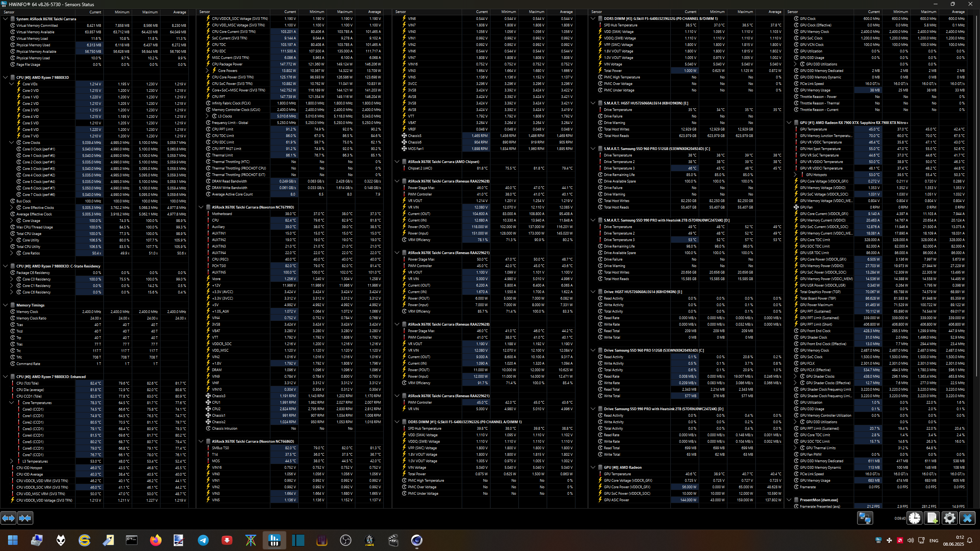Reset sensor min/max with the clock icon

tap(915, 518)
